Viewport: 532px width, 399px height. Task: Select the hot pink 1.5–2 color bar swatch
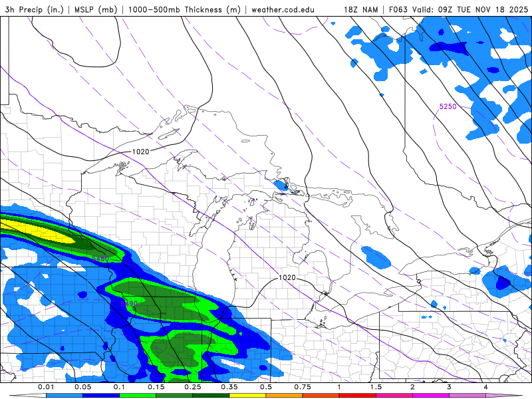(394, 396)
